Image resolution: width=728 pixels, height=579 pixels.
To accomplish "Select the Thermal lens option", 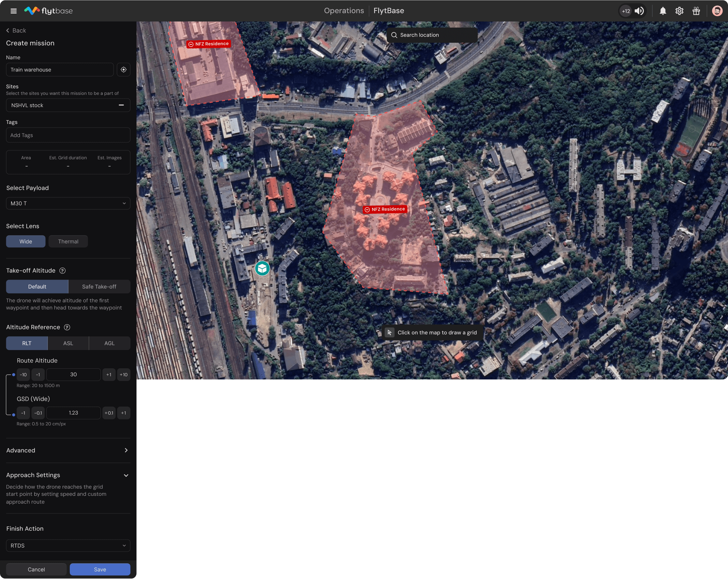I will click(x=68, y=241).
